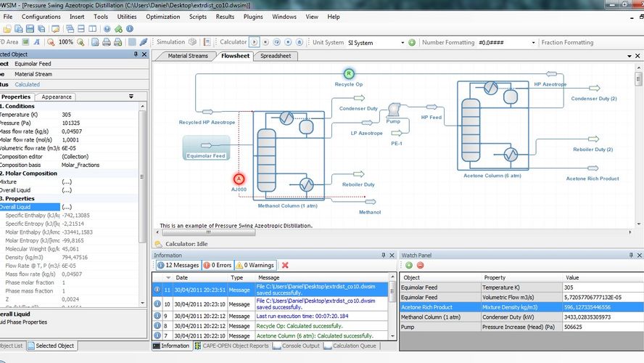Collapse the 2. Molar Composition section
Image resolution: width=644 pixels, height=363 pixels.
[29, 174]
